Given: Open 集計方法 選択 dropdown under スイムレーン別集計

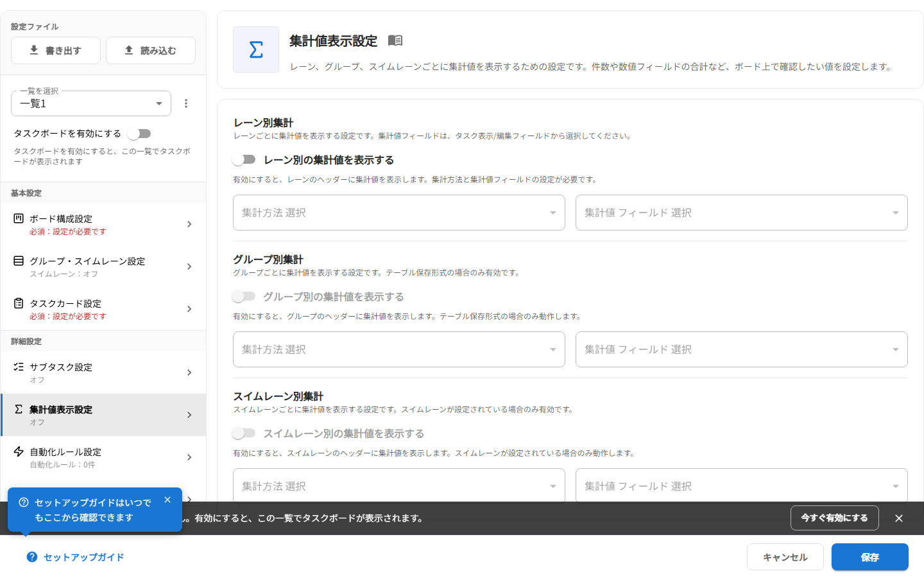Looking at the screenshot, I should (x=399, y=486).
